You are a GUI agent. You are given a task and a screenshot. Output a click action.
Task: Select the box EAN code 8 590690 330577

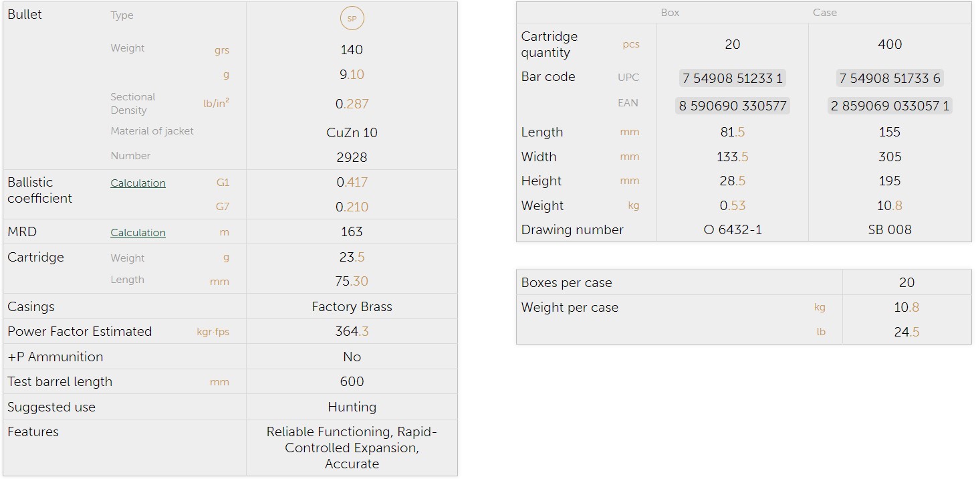(x=732, y=106)
